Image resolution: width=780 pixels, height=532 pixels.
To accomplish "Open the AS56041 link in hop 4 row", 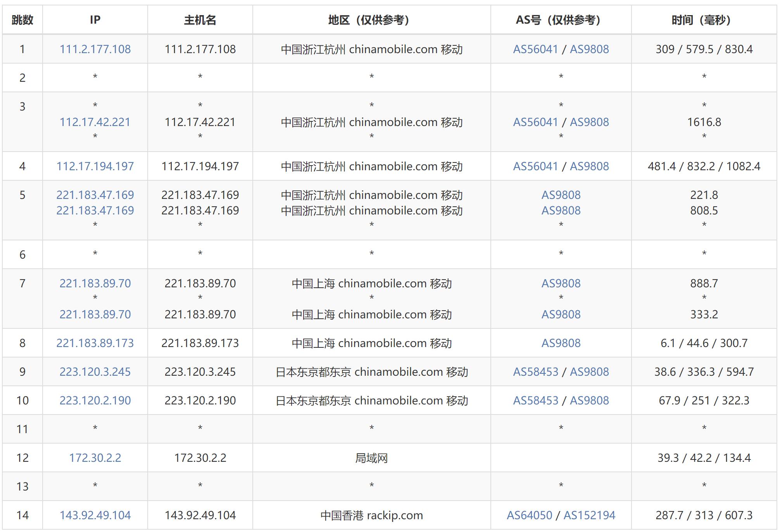I will pyautogui.click(x=535, y=166).
